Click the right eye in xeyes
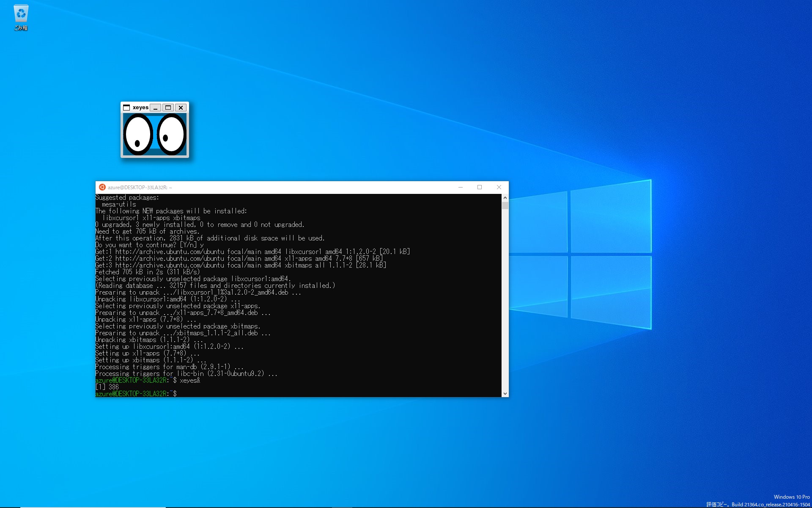 (x=171, y=135)
